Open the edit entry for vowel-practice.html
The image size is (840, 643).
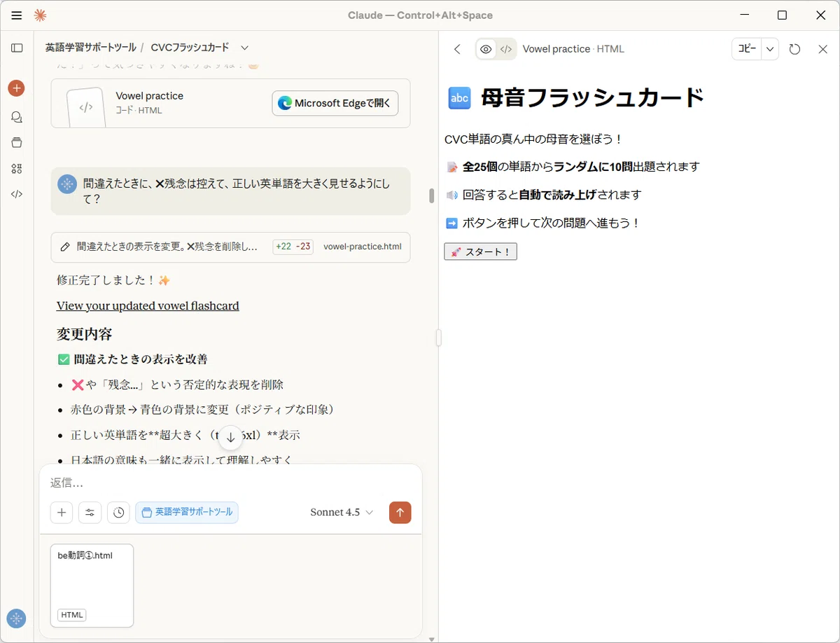coord(230,247)
